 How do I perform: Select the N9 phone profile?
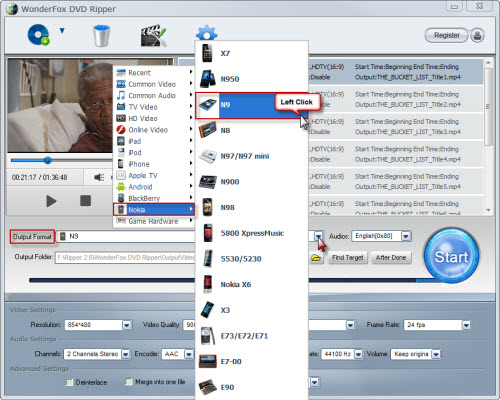pyautogui.click(x=251, y=105)
